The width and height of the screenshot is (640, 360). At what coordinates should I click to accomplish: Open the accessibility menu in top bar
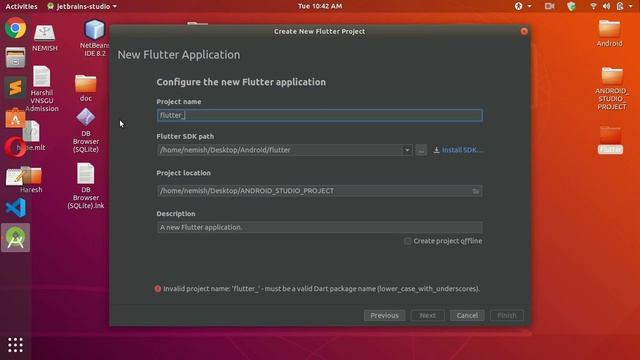click(x=522, y=6)
